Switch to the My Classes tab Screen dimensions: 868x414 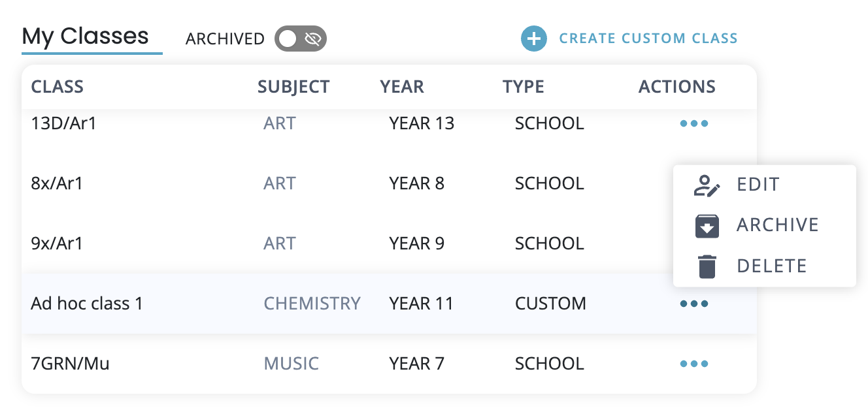coord(86,37)
